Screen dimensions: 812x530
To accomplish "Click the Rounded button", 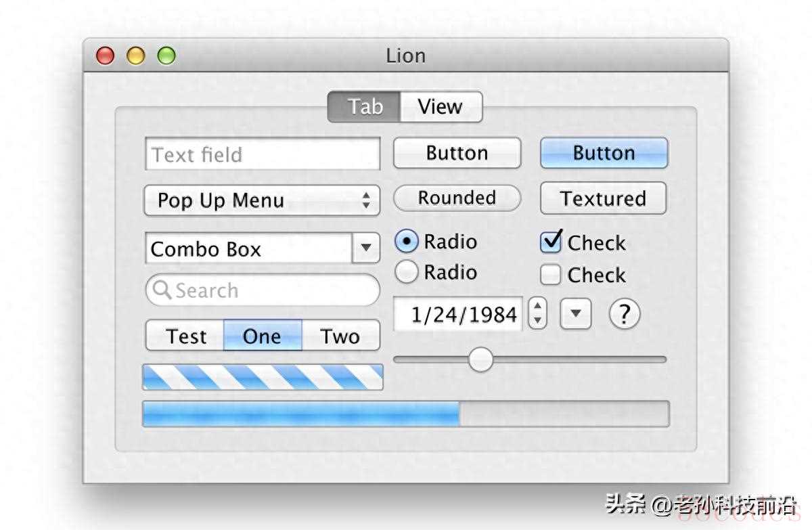I will (x=457, y=198).
